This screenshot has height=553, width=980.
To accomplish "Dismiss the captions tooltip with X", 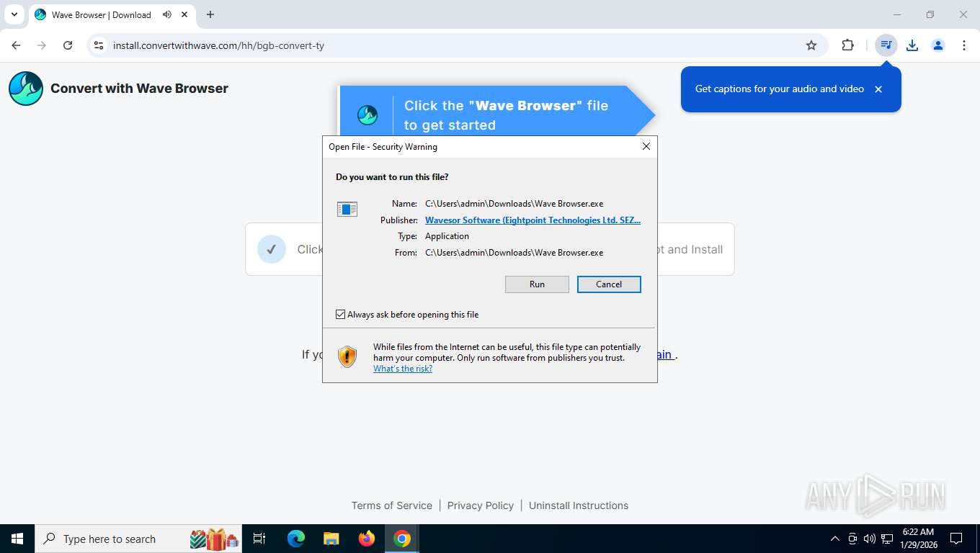I will pos(878,89).
